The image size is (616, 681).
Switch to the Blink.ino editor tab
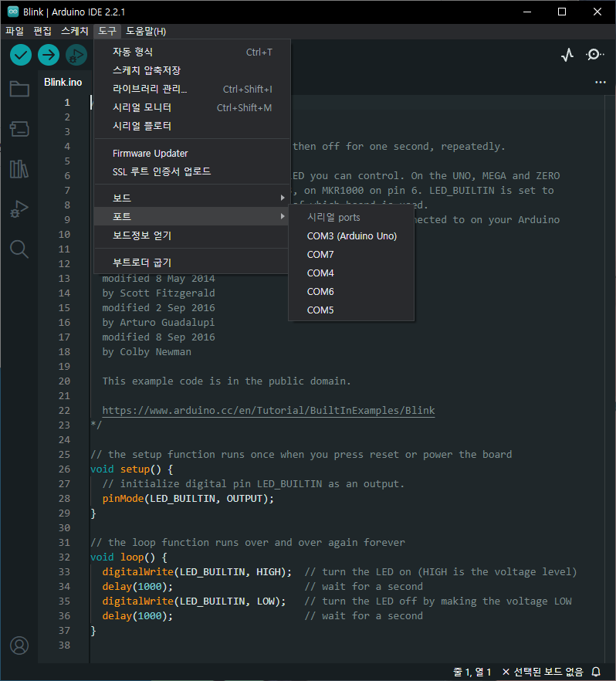pos(63,82)
